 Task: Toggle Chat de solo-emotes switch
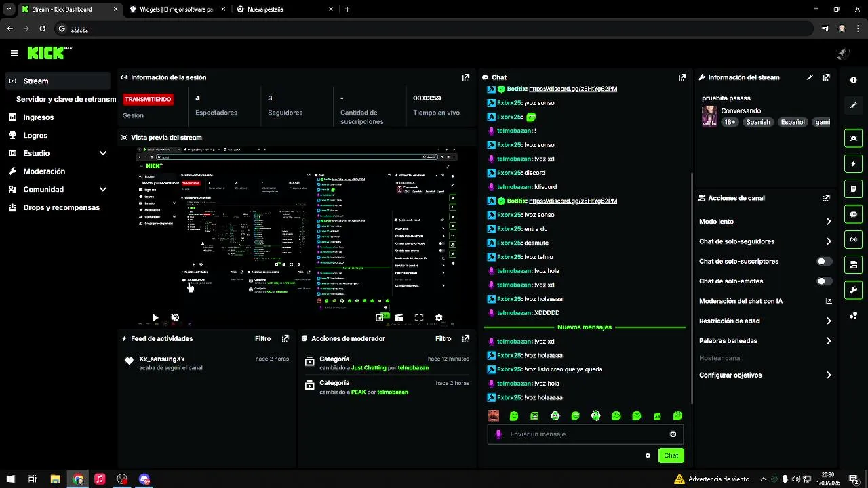[x=824, y=281]
